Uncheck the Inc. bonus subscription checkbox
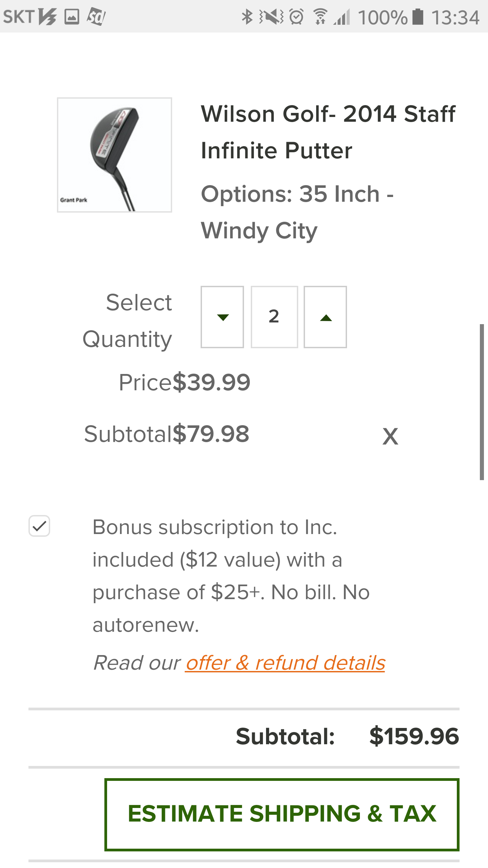The width and height of the screenshot is (488, 868). pyautogui.click(x=39, y=526)
